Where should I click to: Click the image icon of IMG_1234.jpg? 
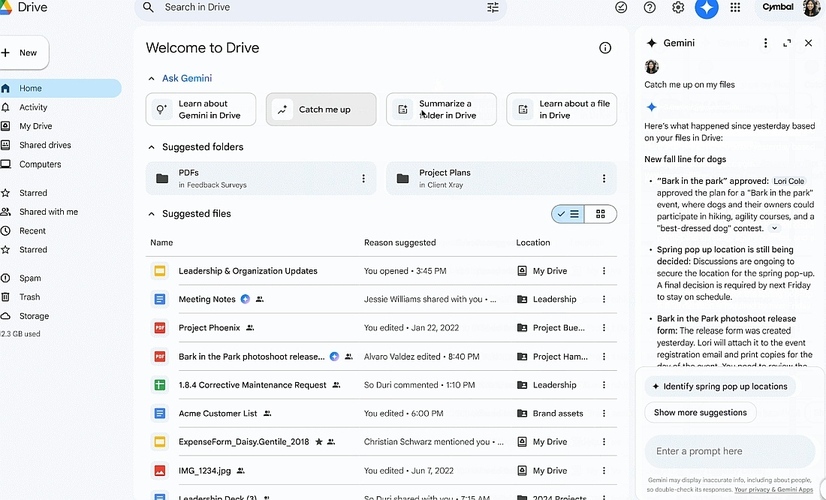click(x=160, y=470)
